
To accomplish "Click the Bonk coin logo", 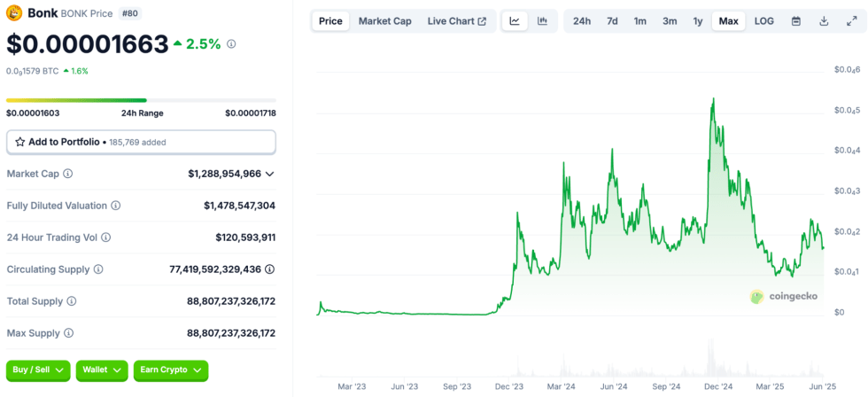I will click(14, 13).
